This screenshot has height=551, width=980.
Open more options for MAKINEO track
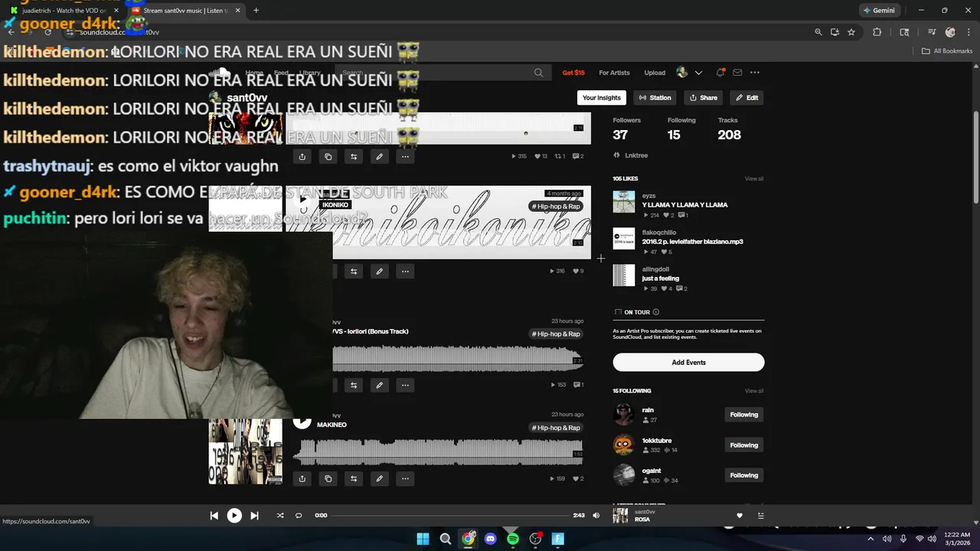405,479
